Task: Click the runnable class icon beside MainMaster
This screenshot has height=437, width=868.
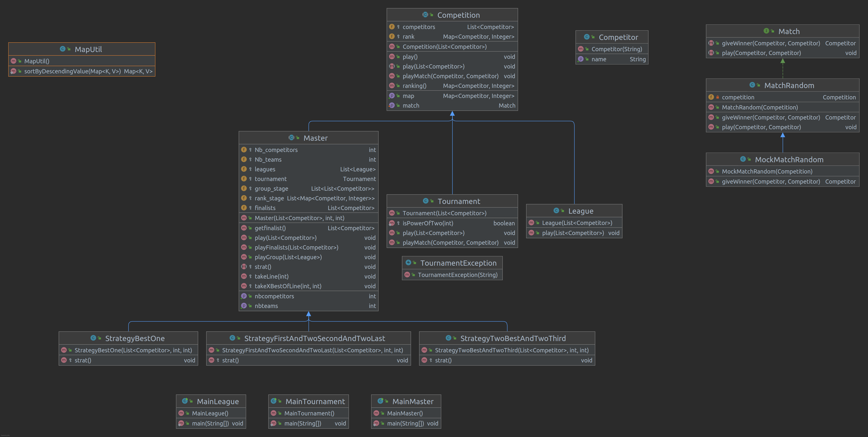Action: pyautogui.click(x=380, y=401)
